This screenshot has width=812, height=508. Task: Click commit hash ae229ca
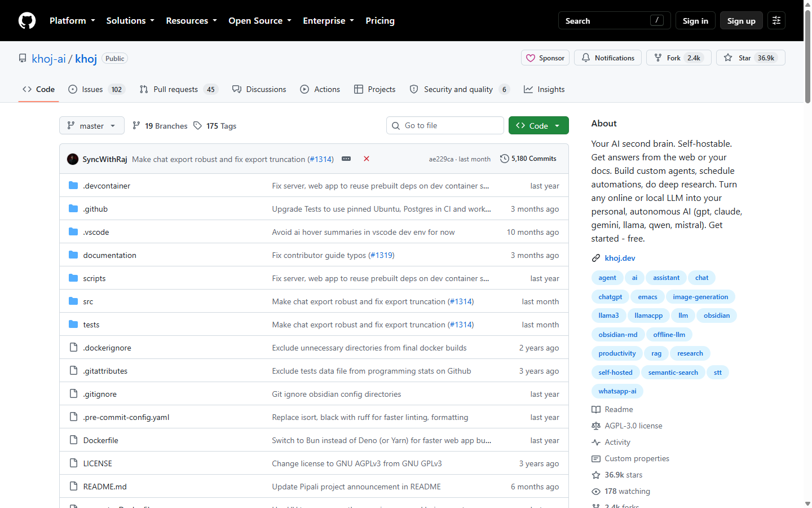pyautogui.click(x=441, y=159)
